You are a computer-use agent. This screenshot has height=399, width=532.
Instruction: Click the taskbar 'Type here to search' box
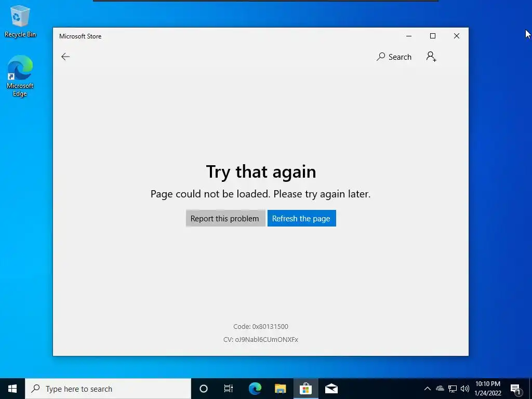tap(108, 389)
